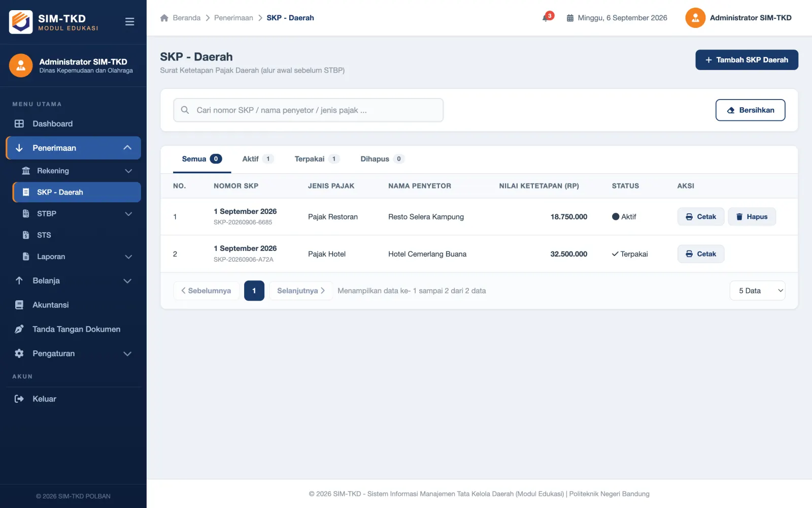Click Cetak for Hotel Cemerlang Buana
Viewport: 812px width, 508px height.
point(701,254)
